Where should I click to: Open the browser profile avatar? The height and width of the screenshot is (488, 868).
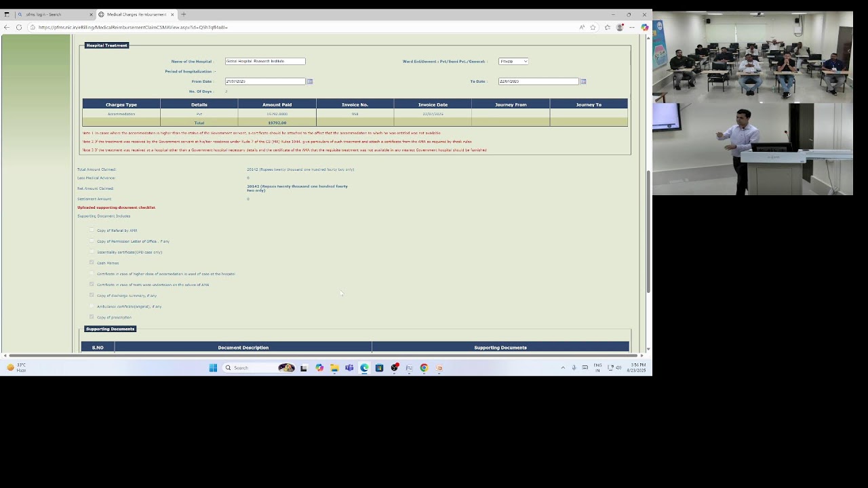point(620,27)
